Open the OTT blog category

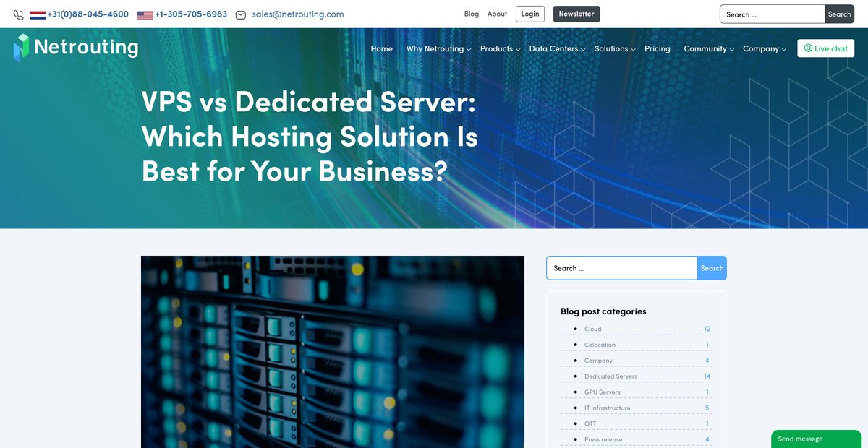pos(591,424)
